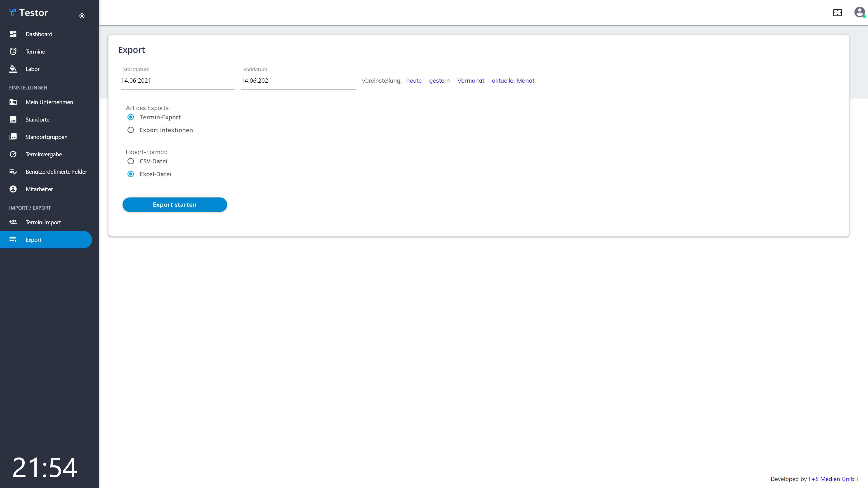Choose the Excel-Datei format option

click(x=131, y=174)
